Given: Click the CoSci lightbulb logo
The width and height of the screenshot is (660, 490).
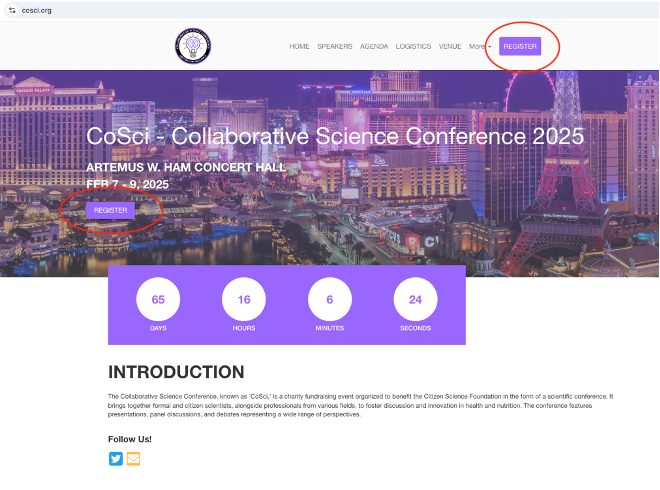Looking at the screenshot, I should (x=193, y=46).
